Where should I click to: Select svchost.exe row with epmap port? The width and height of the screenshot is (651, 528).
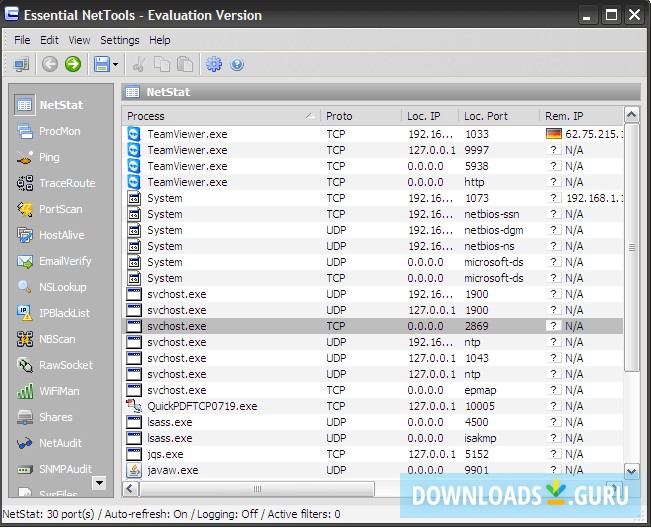click(x=373, y=390)
